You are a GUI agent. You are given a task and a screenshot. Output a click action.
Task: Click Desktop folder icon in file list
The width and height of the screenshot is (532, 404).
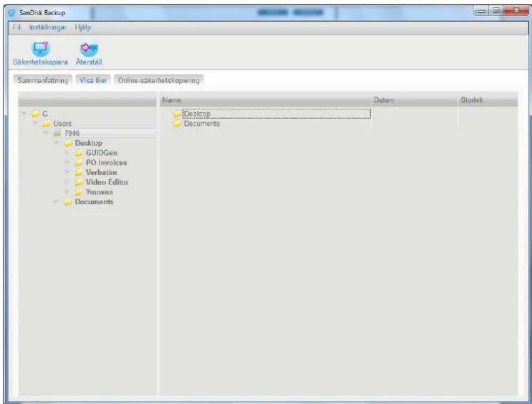(177, 114)
